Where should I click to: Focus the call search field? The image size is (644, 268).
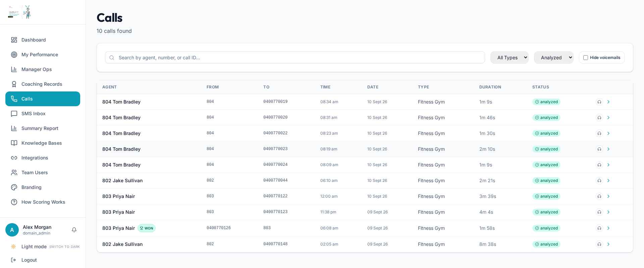coord(295,58)
